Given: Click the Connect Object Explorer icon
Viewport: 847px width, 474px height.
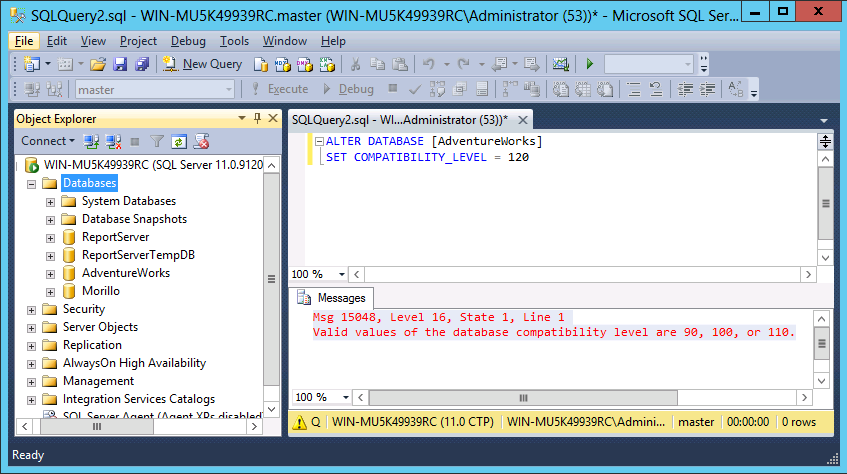Looking at the screenshot, I should pyautogui.click(x=91, y=142).
